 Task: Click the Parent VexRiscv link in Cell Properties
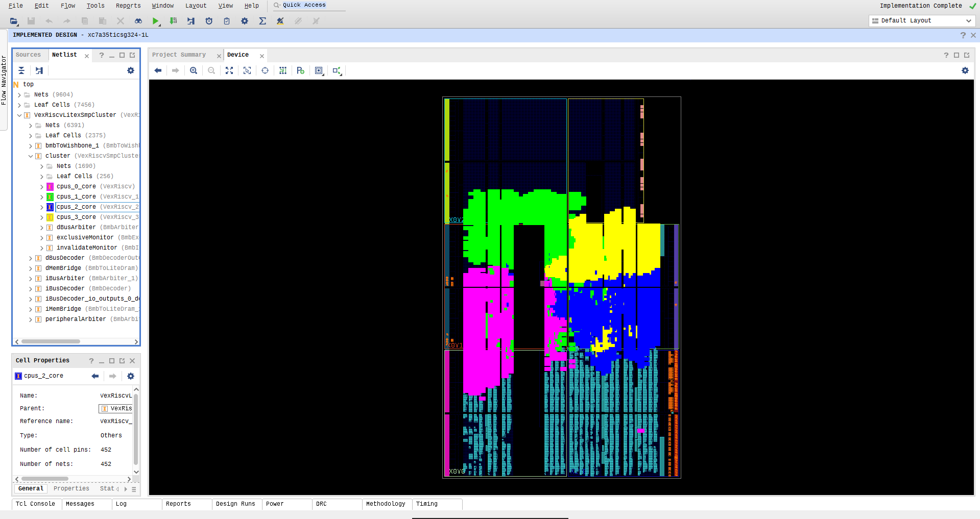point(116,408)
